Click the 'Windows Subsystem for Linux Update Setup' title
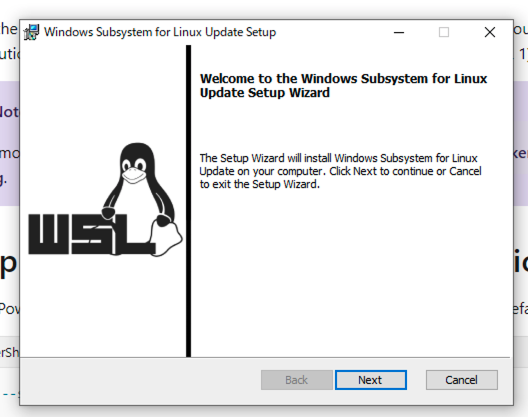This screenshot has width=528, height=417. click(160, 32)
